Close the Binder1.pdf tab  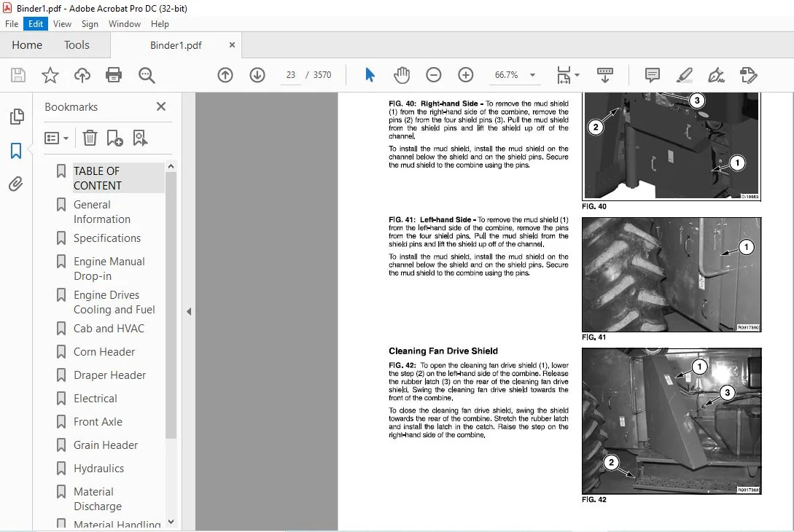(x=232, y=44)
